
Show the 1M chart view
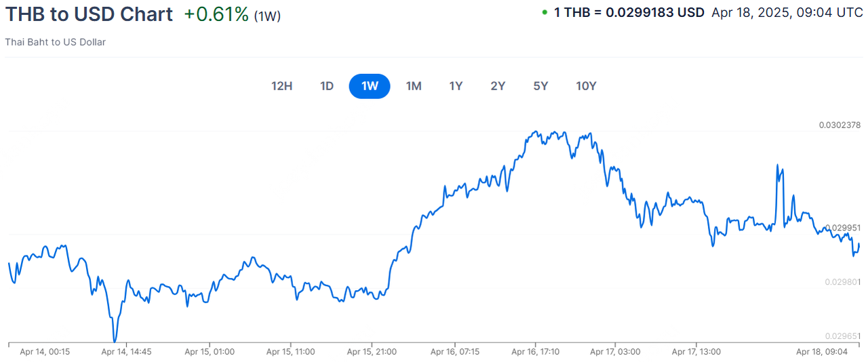point(414,86)
